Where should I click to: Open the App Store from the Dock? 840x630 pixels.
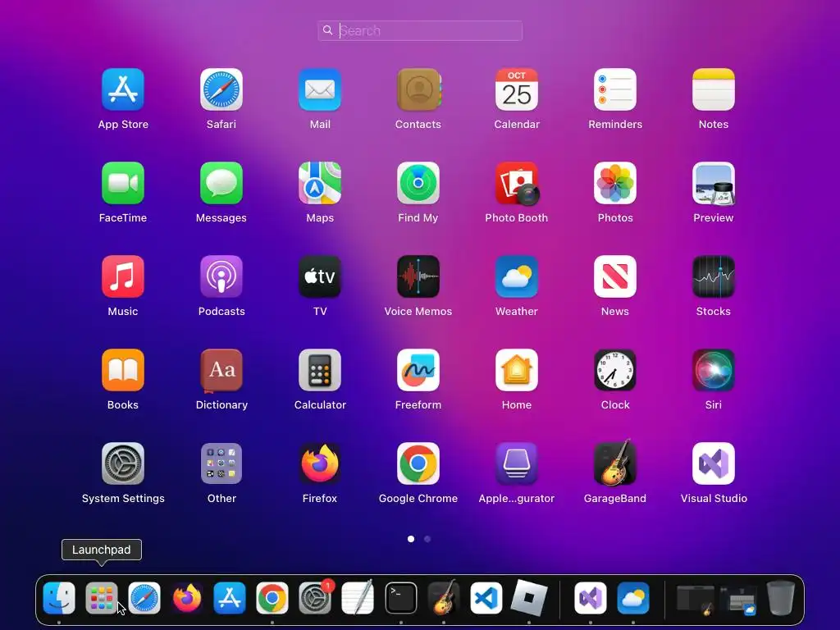230,598
